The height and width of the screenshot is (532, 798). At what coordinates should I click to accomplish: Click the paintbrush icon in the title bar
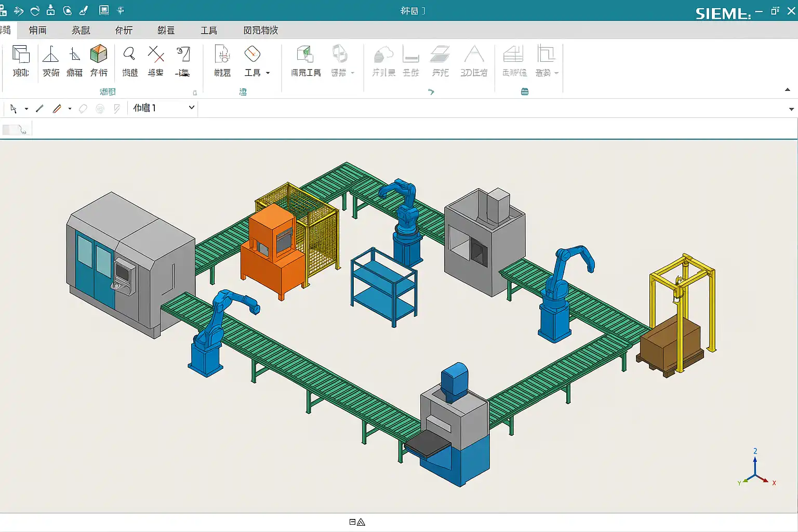83,10
